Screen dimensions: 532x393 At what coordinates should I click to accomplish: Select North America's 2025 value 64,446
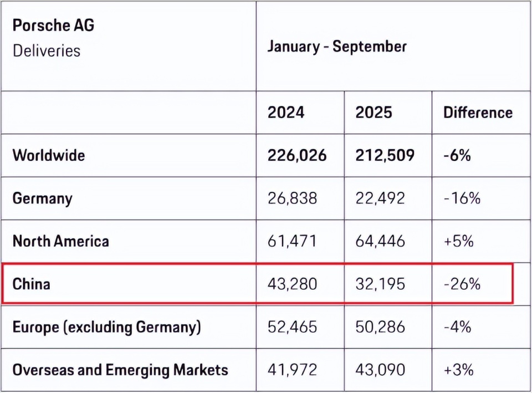point(380,241)
